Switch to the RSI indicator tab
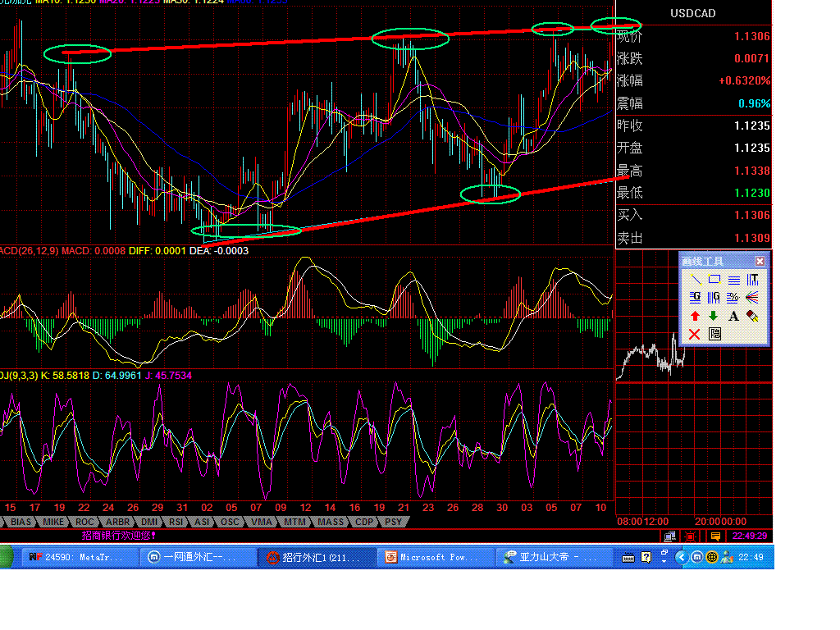 pos(176,522)
